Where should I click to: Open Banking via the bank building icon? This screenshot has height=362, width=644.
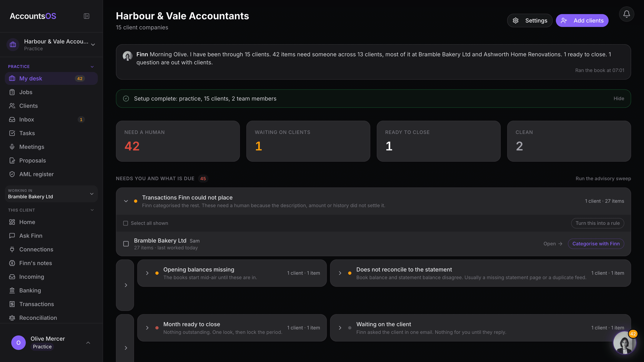pyautogui.click(x=12, y=290)
